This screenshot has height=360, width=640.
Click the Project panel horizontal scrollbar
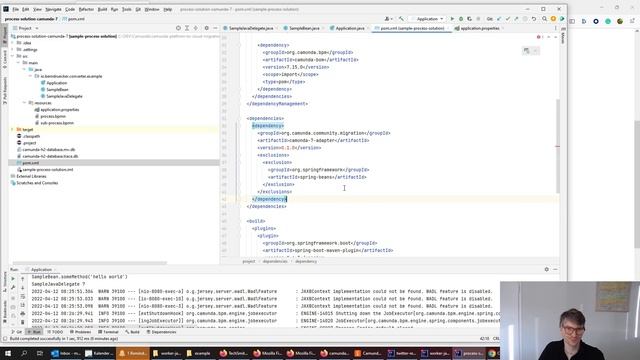pyautogui.click(x=90, y=263)
